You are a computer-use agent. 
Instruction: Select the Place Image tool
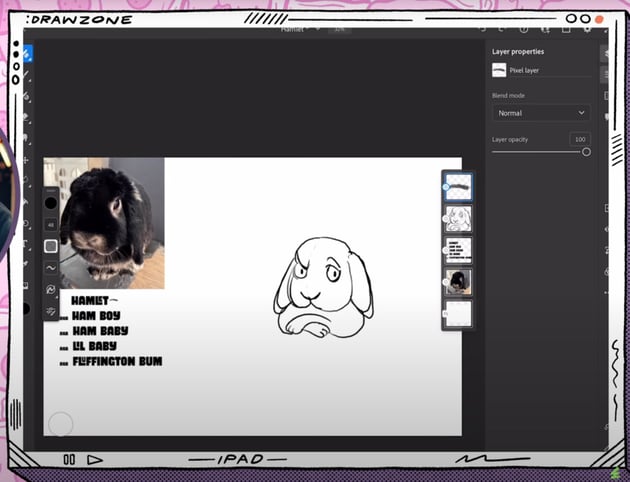click(x=26, y=286)
